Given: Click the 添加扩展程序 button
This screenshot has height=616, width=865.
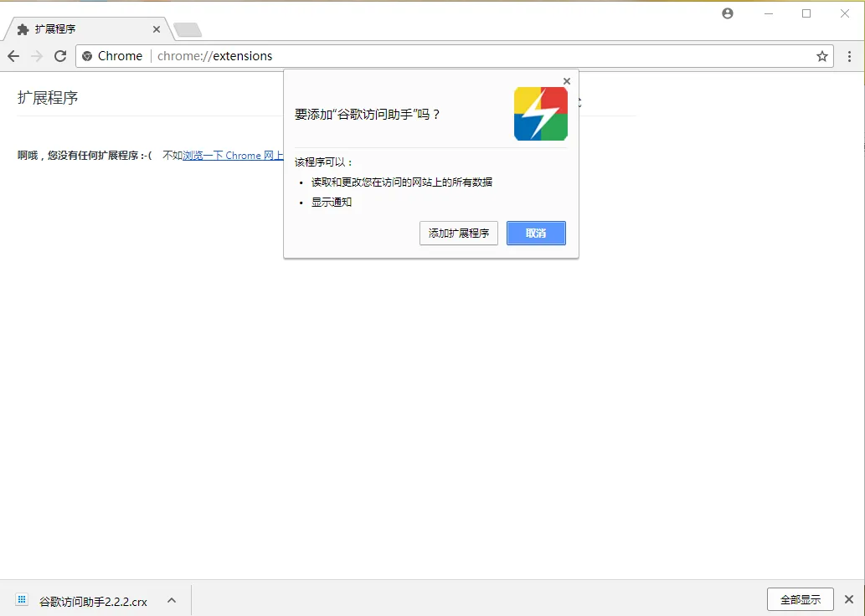Looking at the screenshot, I should pyautogui.click(x=458, y=234).
